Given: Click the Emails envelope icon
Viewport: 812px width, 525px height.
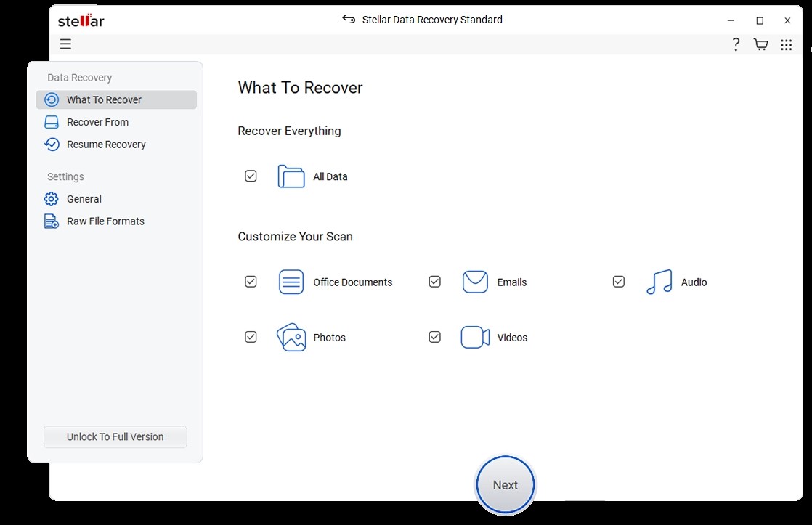Looking at the screenshot, I should click(475, 282).
